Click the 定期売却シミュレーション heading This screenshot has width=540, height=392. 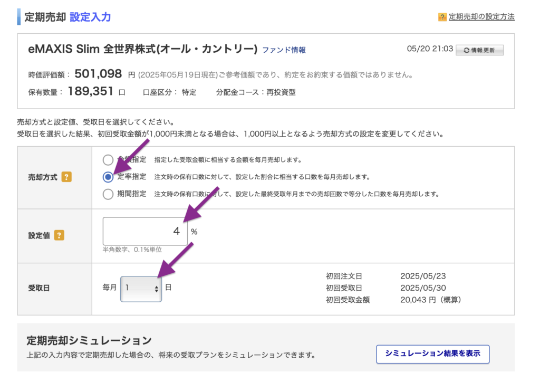click(89, 341)
